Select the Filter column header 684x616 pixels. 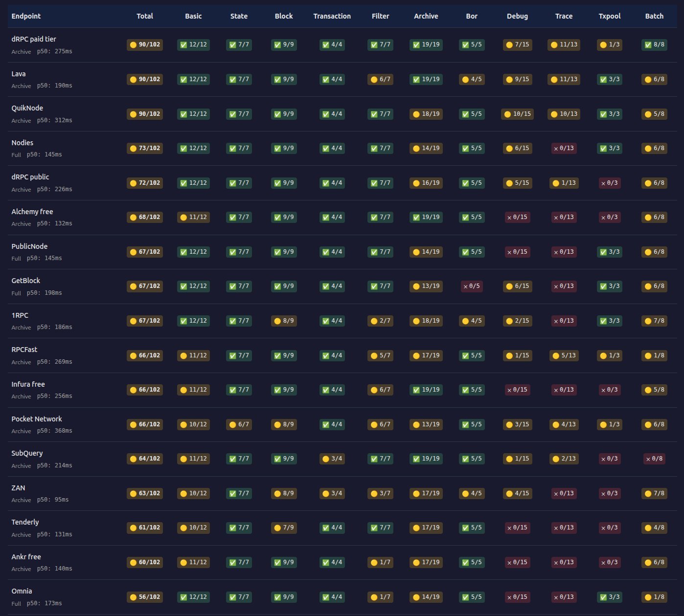[380, 16]
